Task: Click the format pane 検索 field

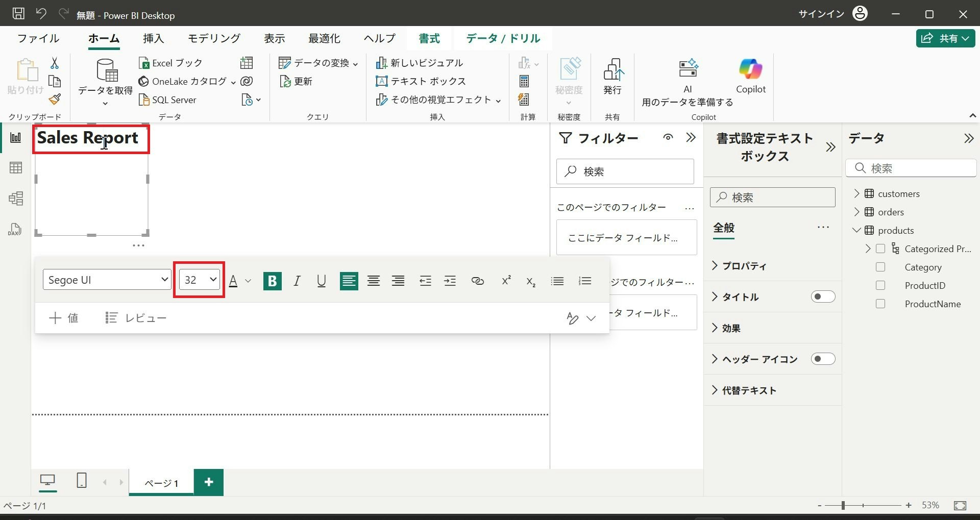Action: click(x=772, y=197)
